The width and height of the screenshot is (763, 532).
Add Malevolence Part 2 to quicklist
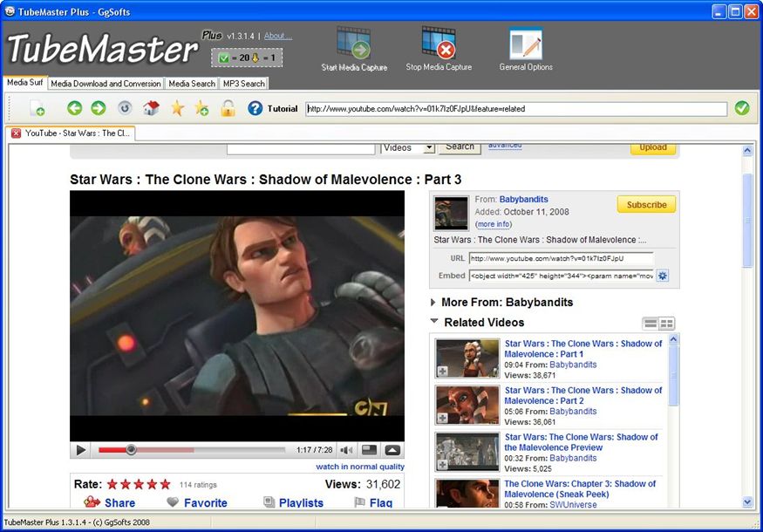[x=442, y=418]
